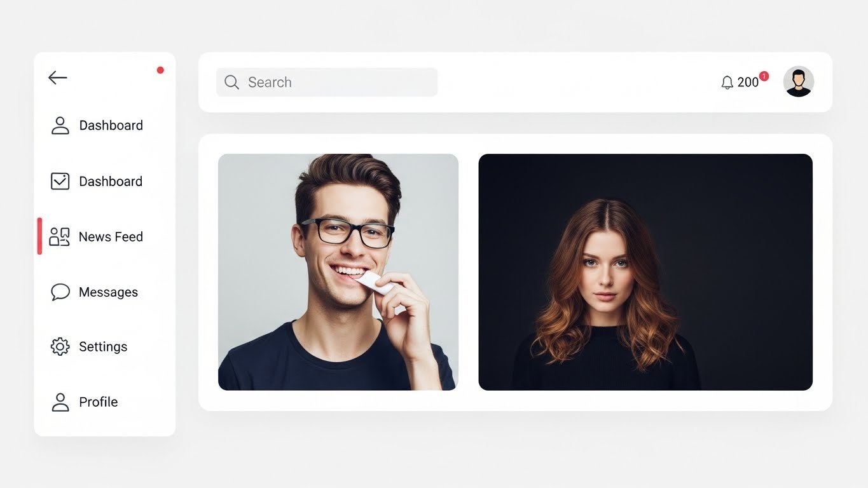Open notifications via the bell icon
Screen dimensions: 868x488
(727, 83)
